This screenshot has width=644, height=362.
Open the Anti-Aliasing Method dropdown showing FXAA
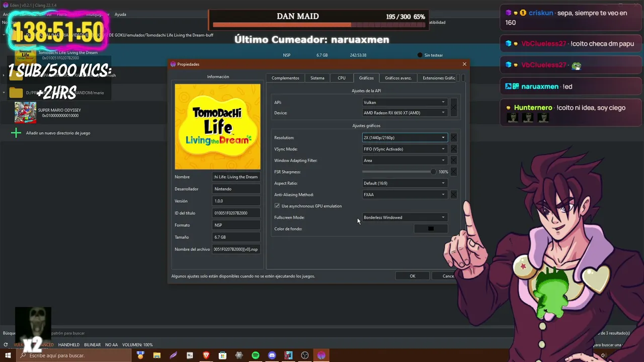[x=405, y=195]
